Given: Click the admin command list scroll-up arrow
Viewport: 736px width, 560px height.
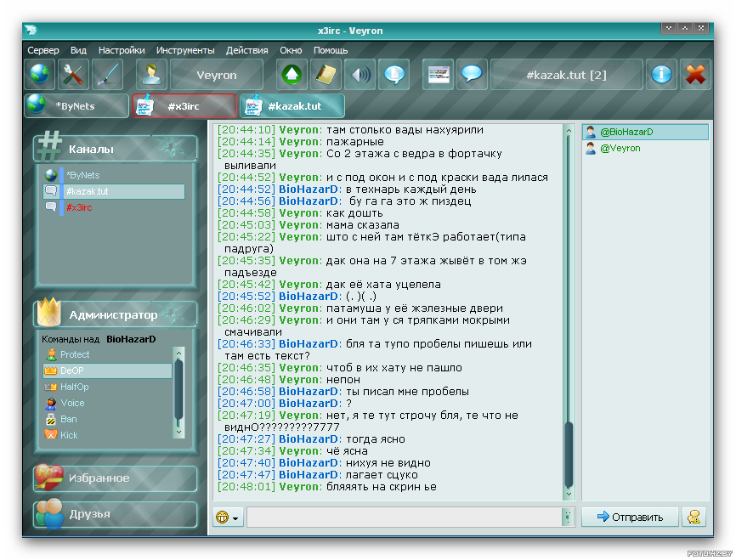Looking at the screenshot, I should [x=178, y=353].
